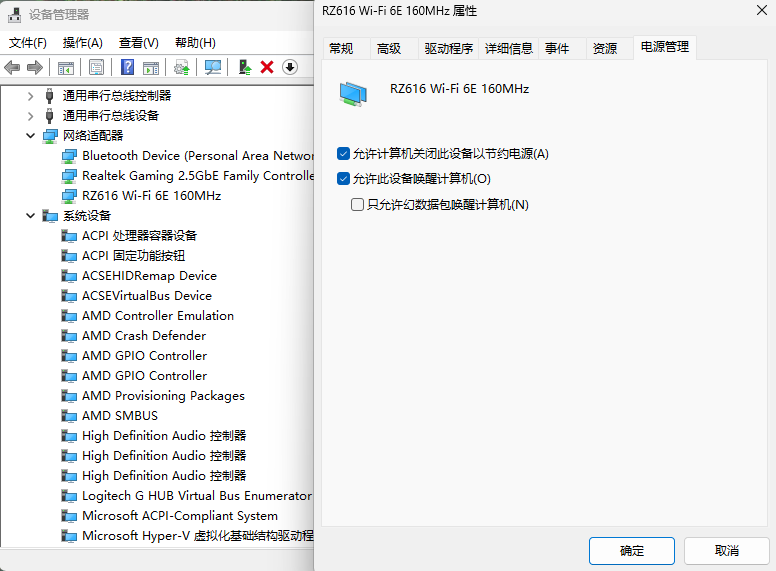Screen dimensions: 776x571
Task: Select Realtek Gaming 2.5GbE Family Controller
Action: click(x=197, y=176)
